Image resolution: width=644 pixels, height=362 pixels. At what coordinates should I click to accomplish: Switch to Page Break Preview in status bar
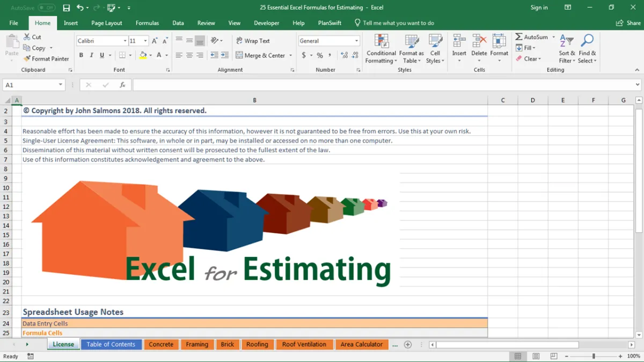click(553, 356)
